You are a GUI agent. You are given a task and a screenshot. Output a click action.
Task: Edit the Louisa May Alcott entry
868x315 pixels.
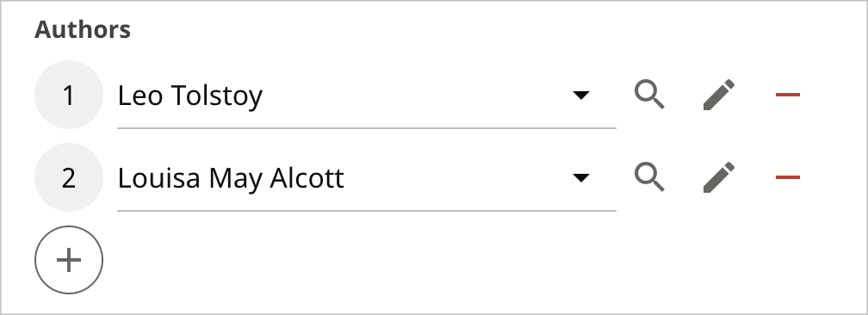[x=718, y=177]
